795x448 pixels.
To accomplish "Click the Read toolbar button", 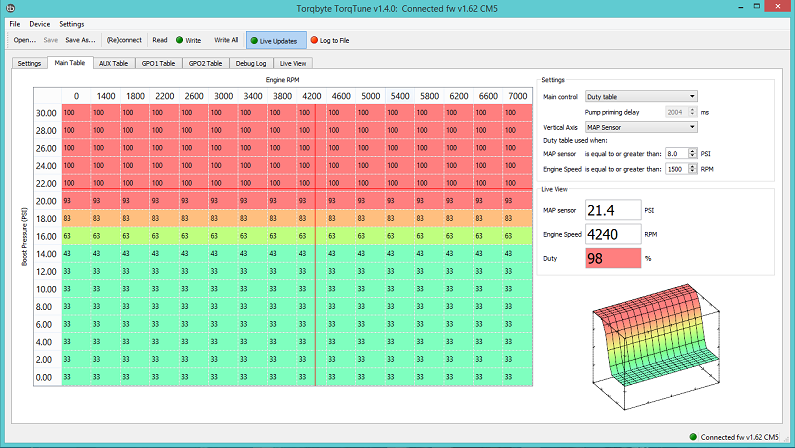I will pos(160,40).
